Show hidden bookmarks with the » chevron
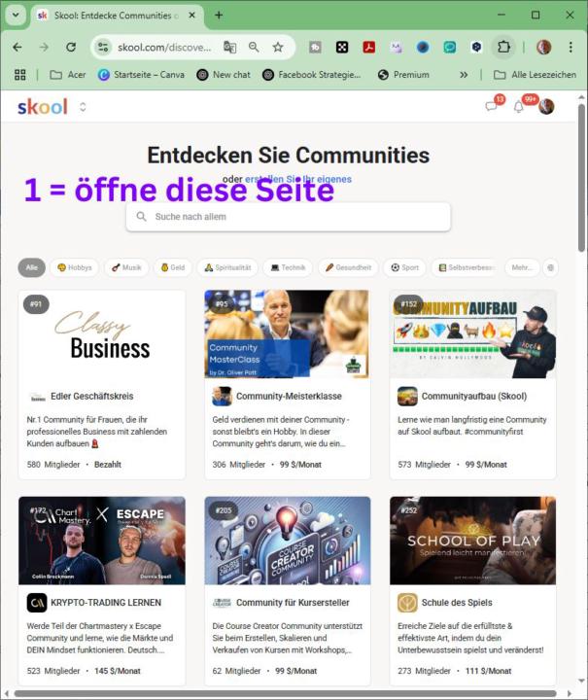The image size is (588, 700). point(464,75)
